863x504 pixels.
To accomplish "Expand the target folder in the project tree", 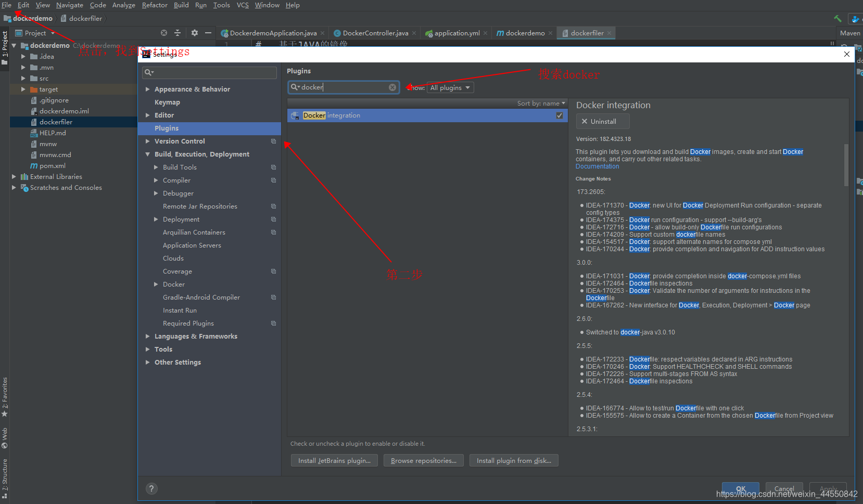I will [x=23, y=89].
